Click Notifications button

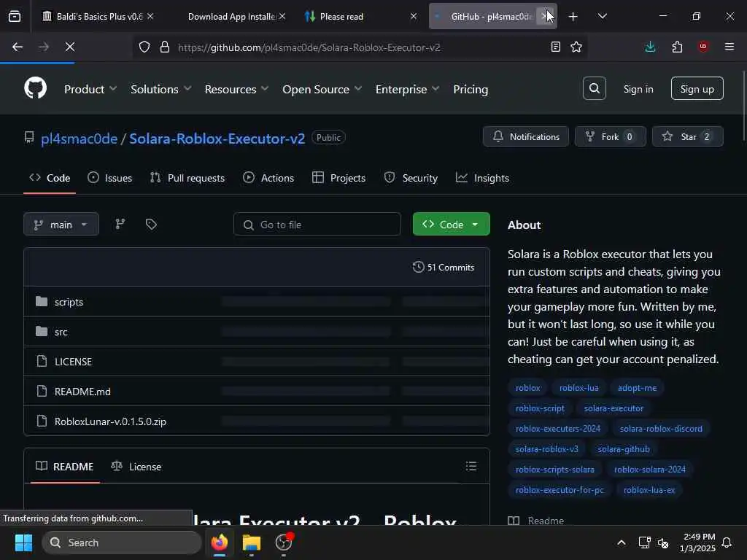[x=526, y=136]
